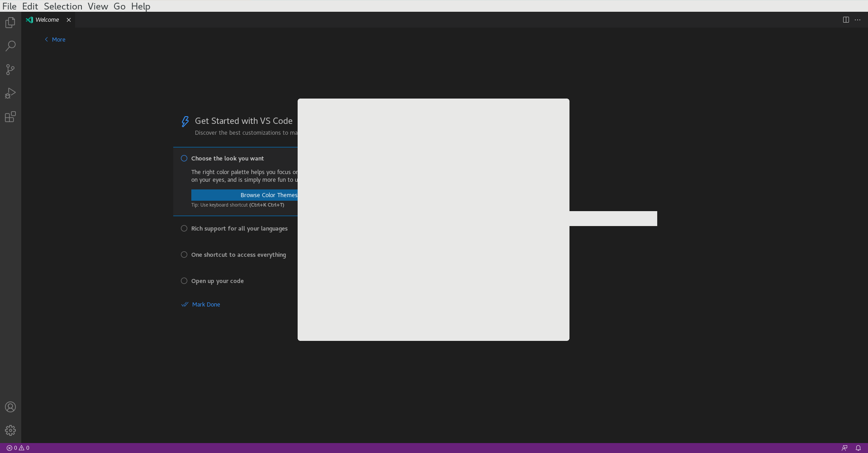Split the editor using the toolbar icon
868x453 pixels.
[846, 19]
